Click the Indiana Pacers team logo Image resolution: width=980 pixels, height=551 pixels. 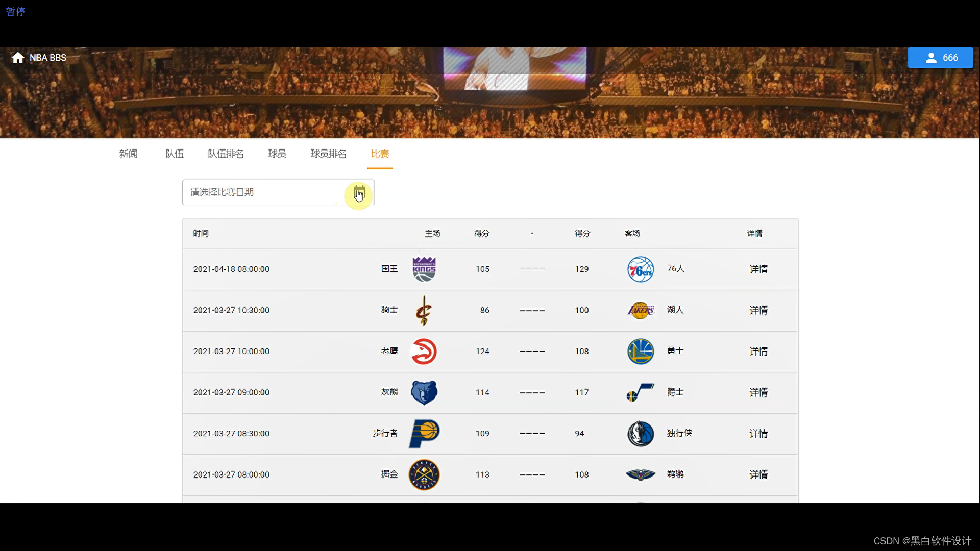424,434
